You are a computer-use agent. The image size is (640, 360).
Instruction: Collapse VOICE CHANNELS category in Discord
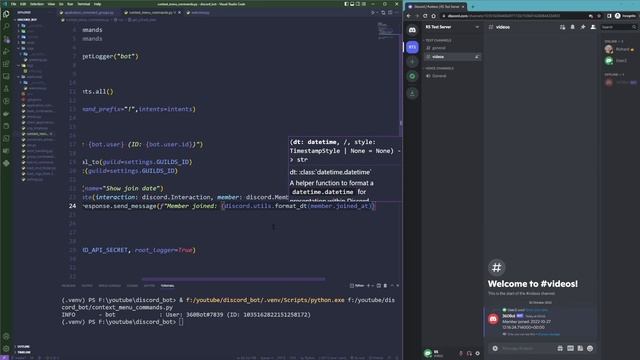(439, 68)
